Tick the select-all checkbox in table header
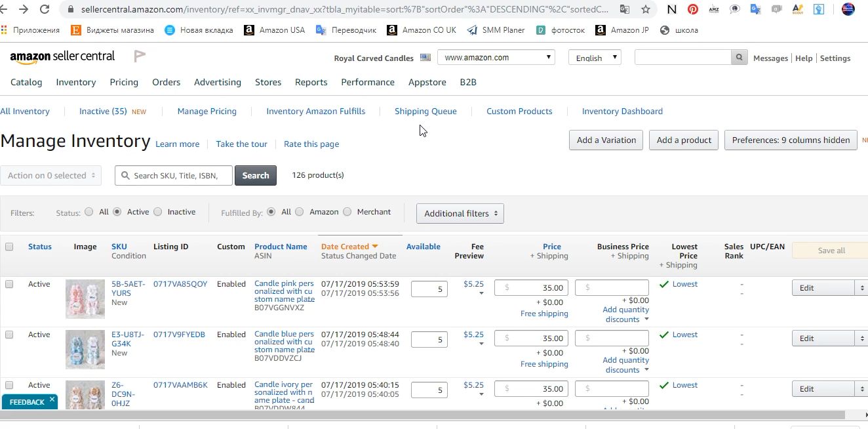 coord(9,247)
